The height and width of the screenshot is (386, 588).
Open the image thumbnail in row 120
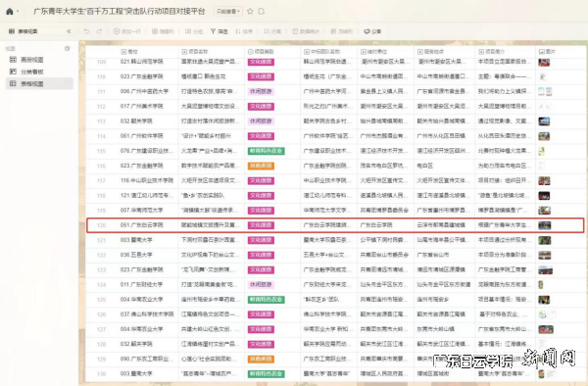click(545, 225)
